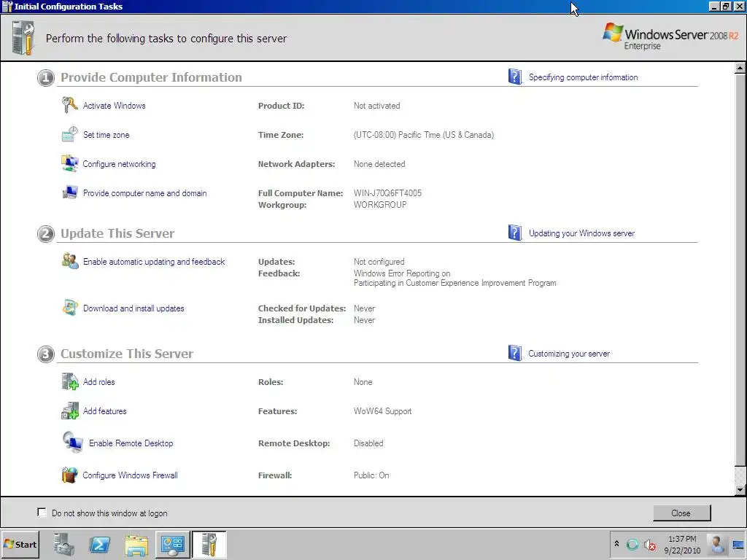The image size is (747, 560).
Task: Click help book icon beside Customizing your server
Action: [514, 353]
